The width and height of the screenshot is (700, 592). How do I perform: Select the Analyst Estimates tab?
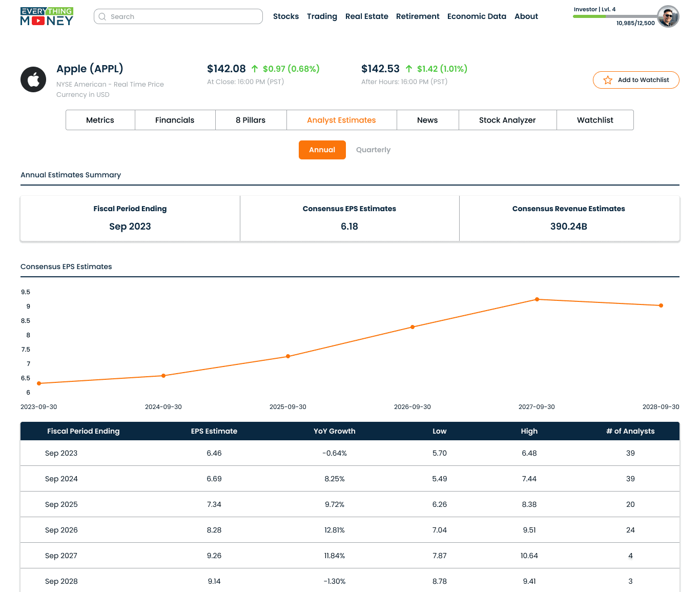341,120
